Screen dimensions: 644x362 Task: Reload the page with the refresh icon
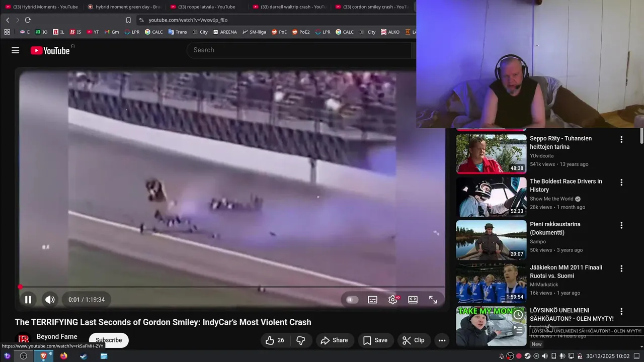(x=28, y=20)
